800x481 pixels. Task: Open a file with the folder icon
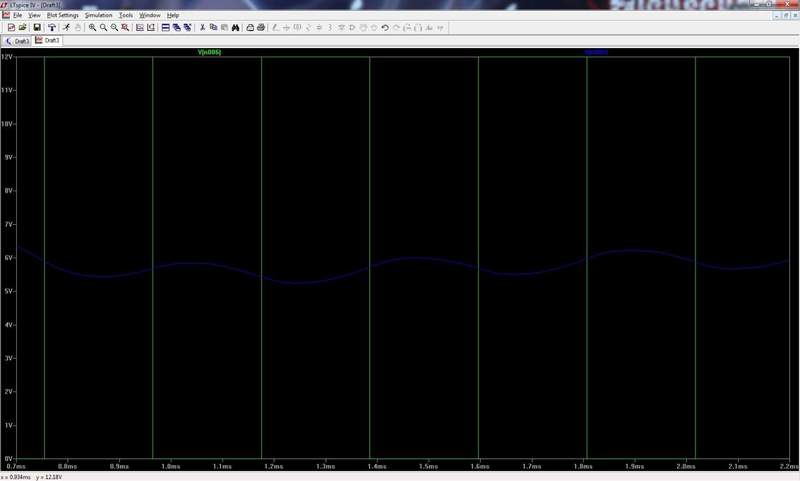pyautogui.click(x=22, y=28)
